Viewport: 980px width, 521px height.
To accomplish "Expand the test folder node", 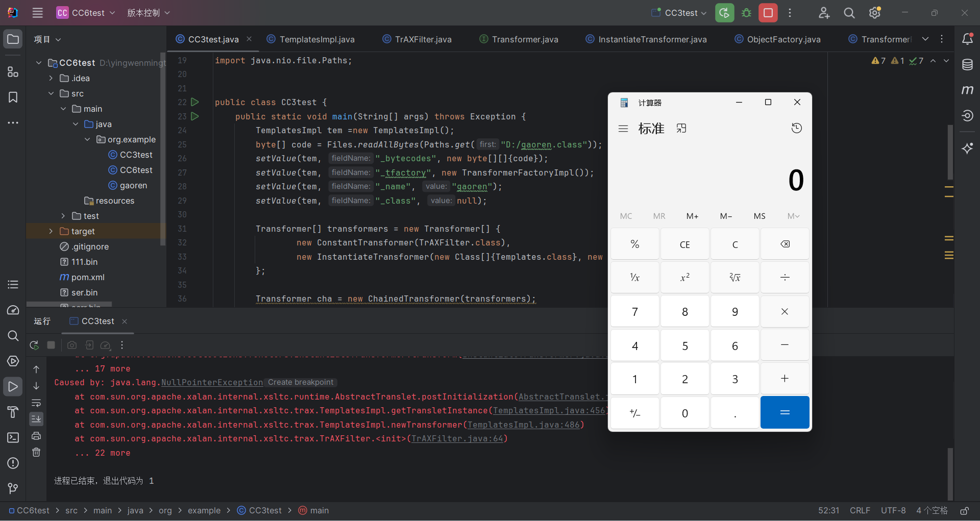I will click(63, 216).
